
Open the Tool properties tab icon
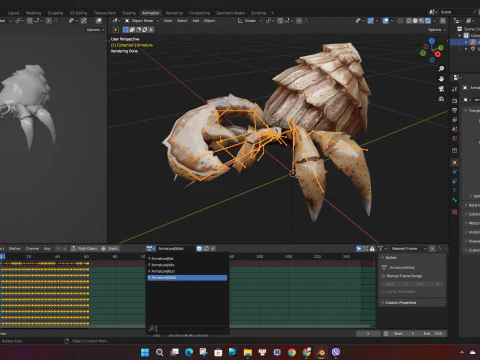click(455, 89)
